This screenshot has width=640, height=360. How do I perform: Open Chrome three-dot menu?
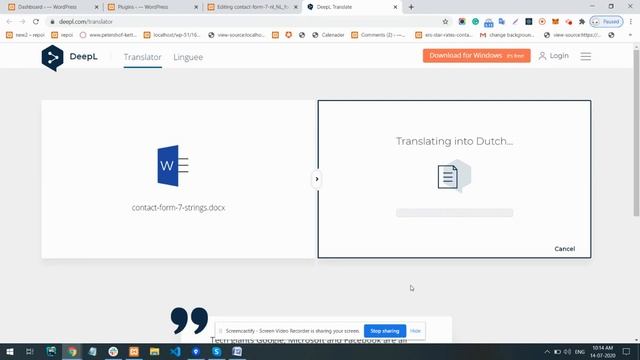click(631, 22)
